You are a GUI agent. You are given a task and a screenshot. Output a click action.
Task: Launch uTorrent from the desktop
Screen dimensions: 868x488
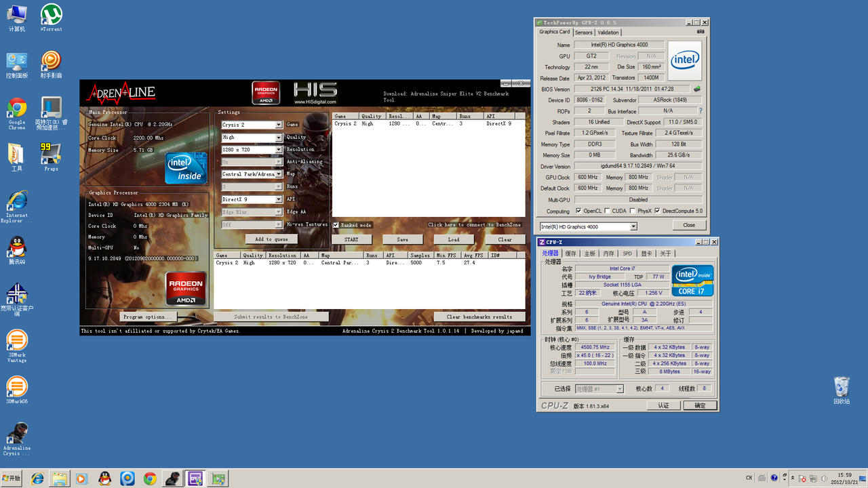(51, 18)
